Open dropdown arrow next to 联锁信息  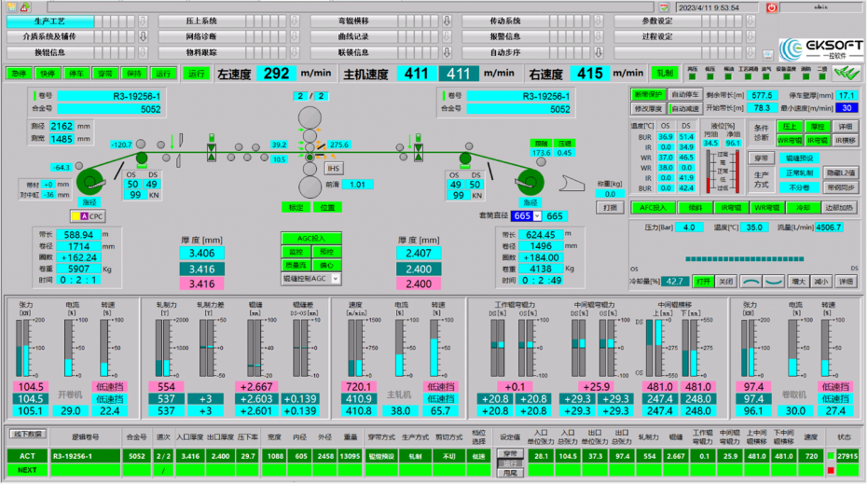tap(447, 52)
